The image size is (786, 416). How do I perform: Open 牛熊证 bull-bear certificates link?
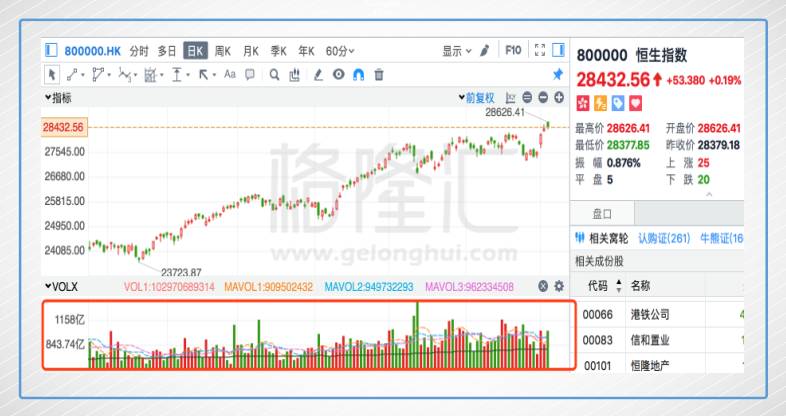pyautogui.click(x=721, y=238)
